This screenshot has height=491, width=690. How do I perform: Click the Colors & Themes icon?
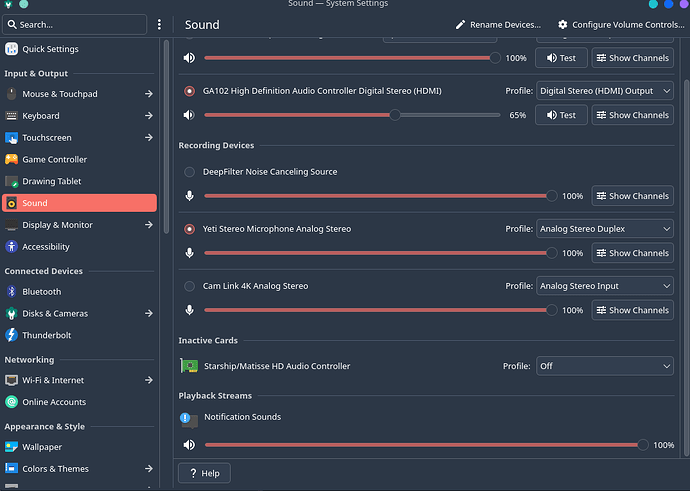pyautogui.click(x=11, y=469)
